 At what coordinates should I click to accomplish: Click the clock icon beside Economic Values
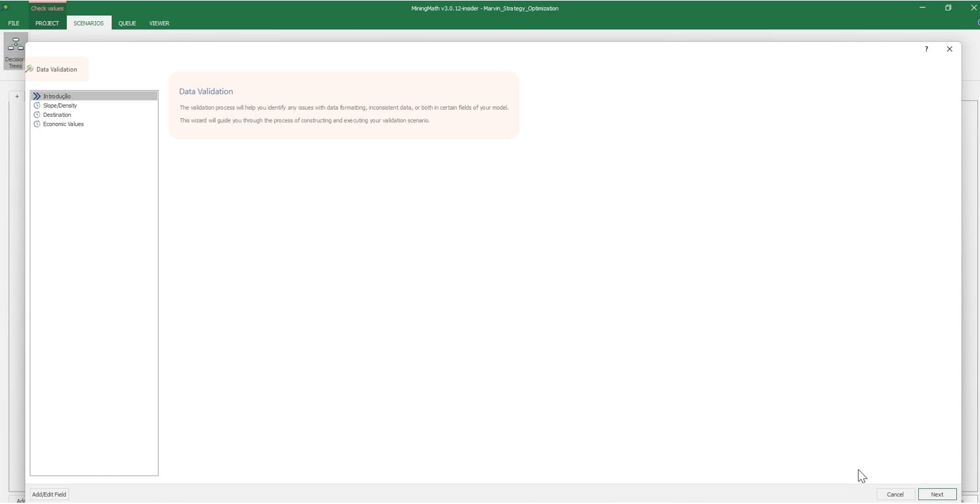tap(37, 124)
